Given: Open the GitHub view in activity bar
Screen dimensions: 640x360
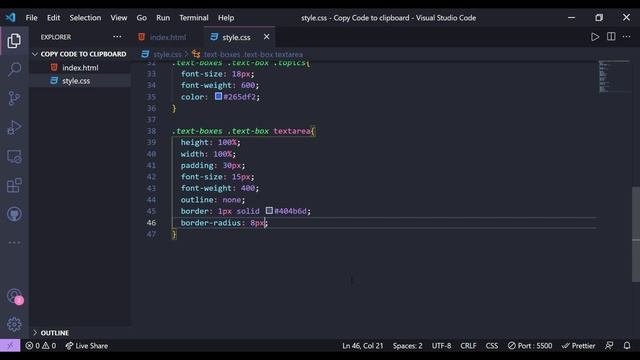Looking at the screenshot, I should (x=14, y=214).
